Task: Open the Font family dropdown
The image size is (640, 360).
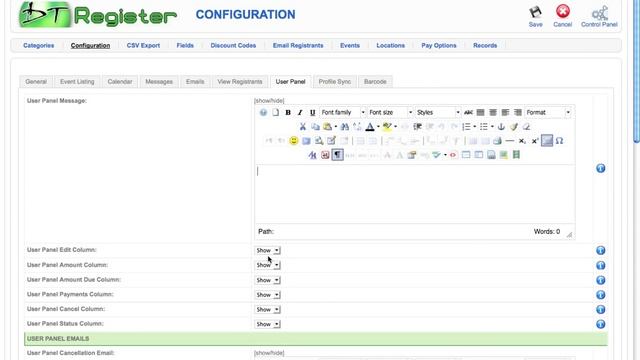Action: [x=342, y=112]
